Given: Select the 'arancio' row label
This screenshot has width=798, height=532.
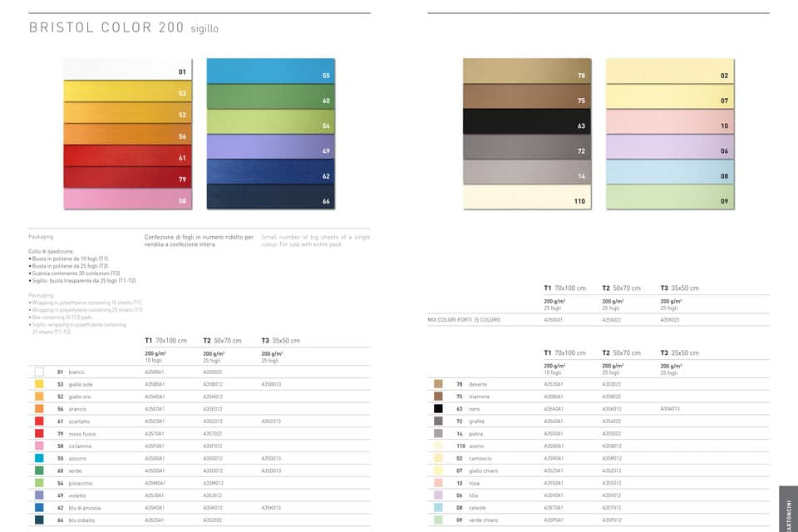Looking at the screenshot, I should [77, 409].
